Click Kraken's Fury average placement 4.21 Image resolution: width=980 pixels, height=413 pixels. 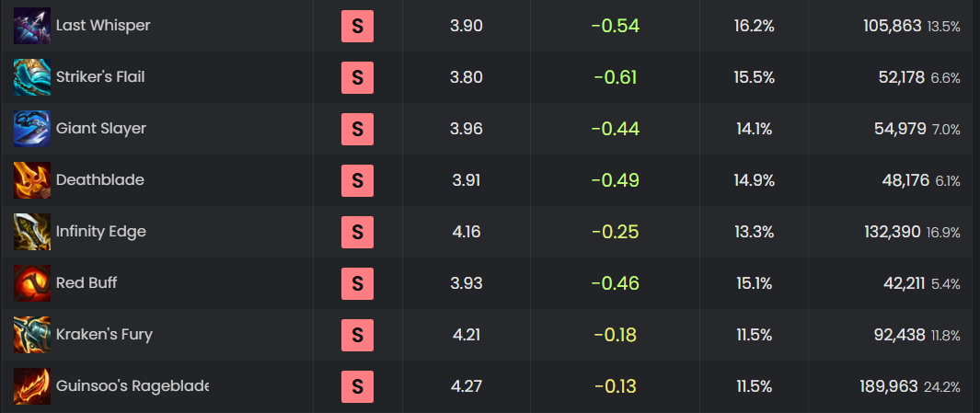pyautogui.click(x=466, y=335)
